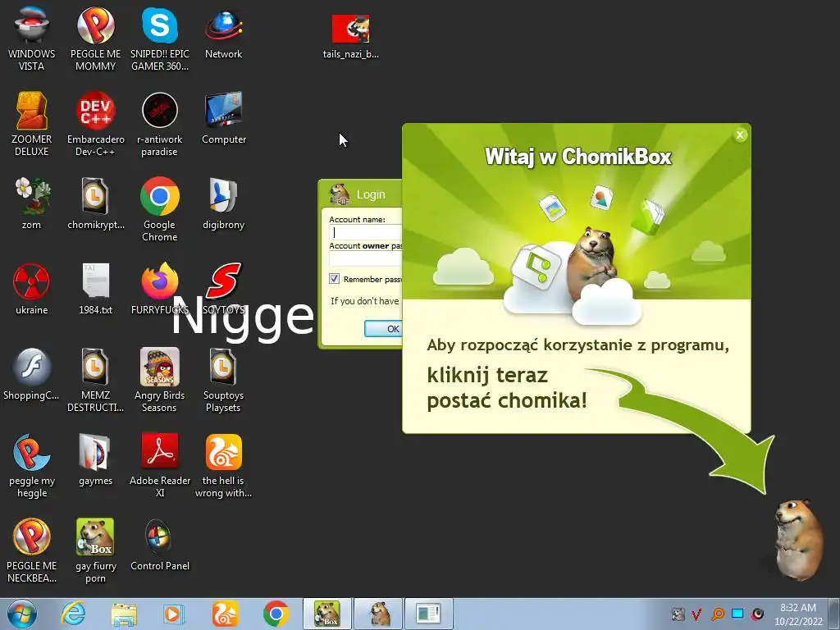The height and width of the screenshot is (630, 840).
Task: Open Chrome from the taskbar
Action: click(x=276, y=614)
